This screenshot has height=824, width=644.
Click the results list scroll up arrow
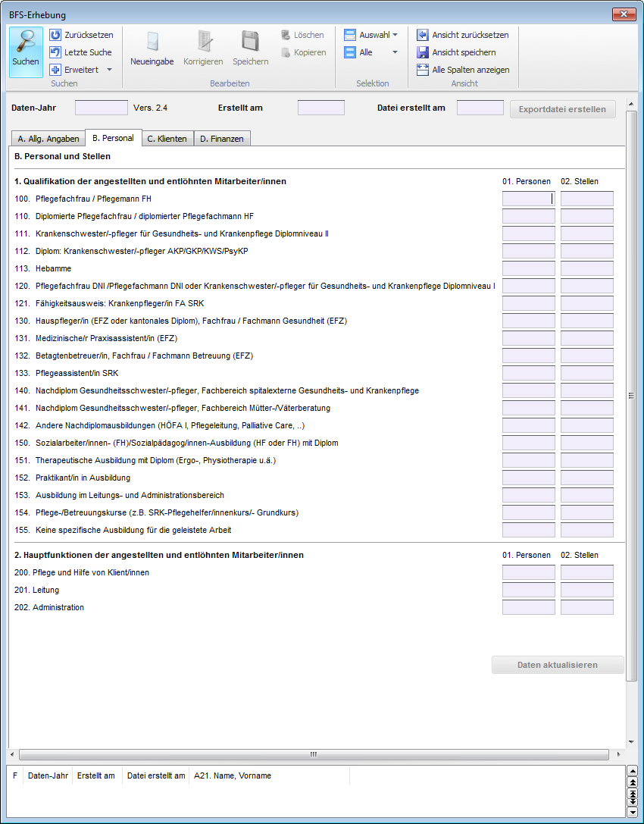point(633,772)
